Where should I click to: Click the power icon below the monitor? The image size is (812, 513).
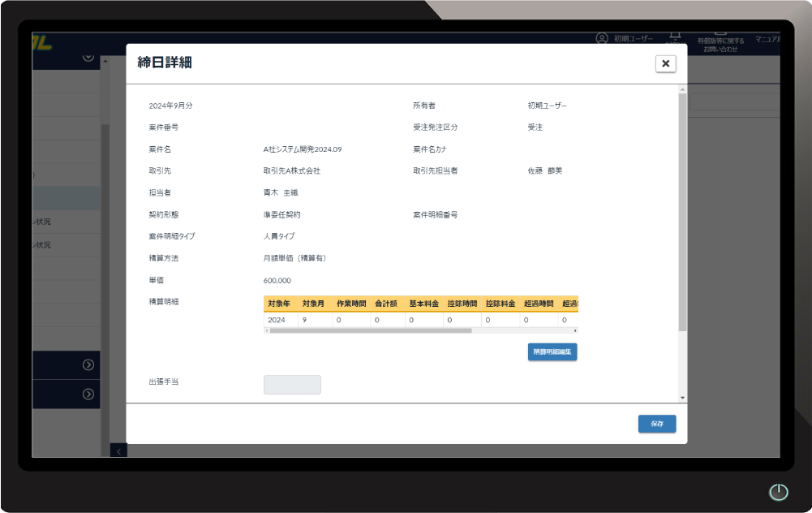778,492
